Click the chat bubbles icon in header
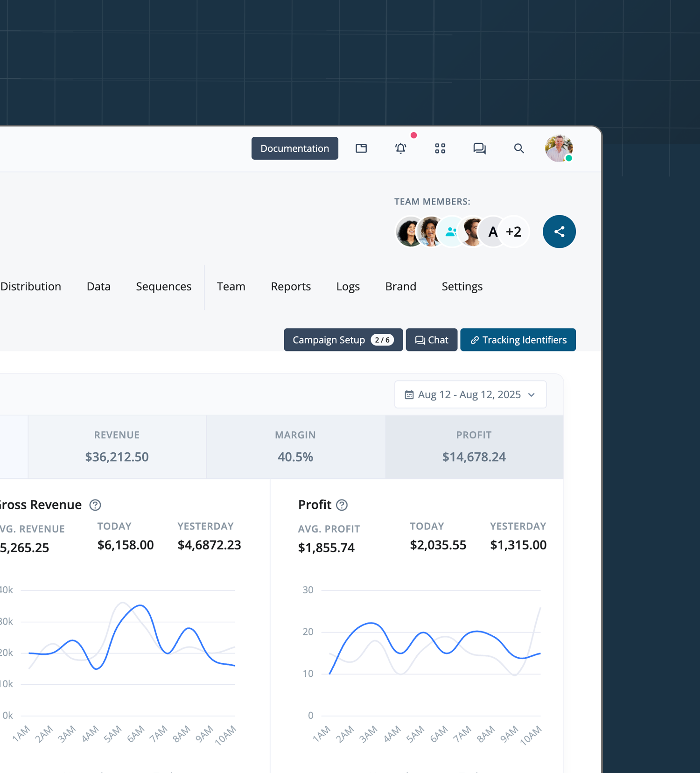The width and height of the screenshot is (700, 773). pyautogui.click(x=479, y=148)
